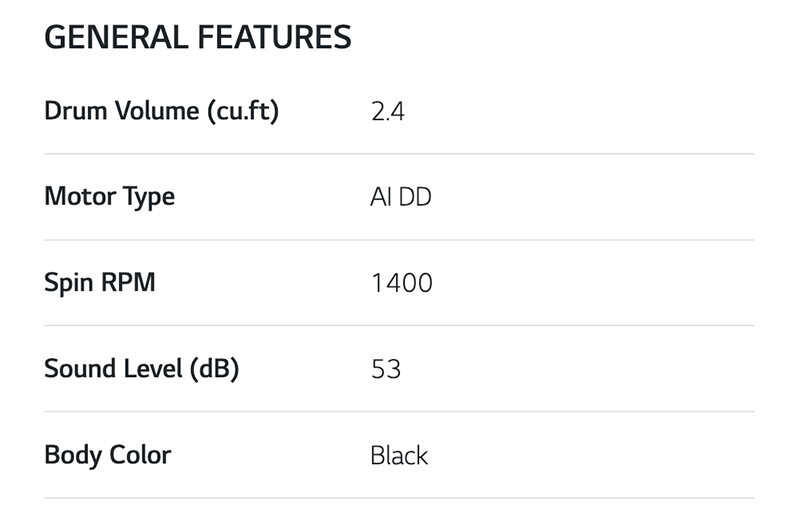800x506 pixels.
Task: Click the body color value Black
Action: pyautogui.click(x=399, y=456)
